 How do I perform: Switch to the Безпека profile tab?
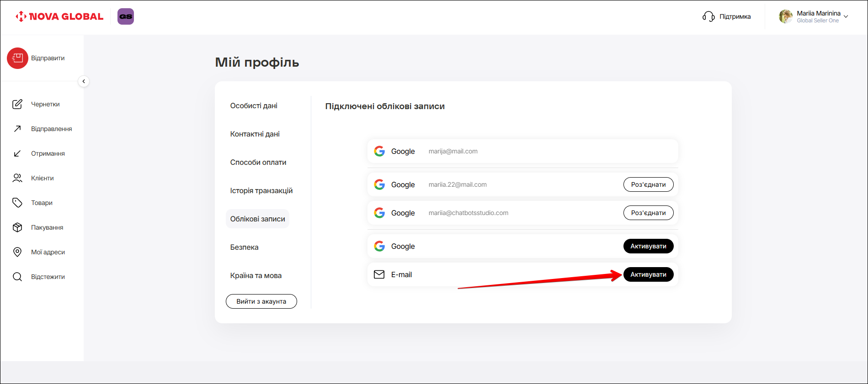(244, 247)
